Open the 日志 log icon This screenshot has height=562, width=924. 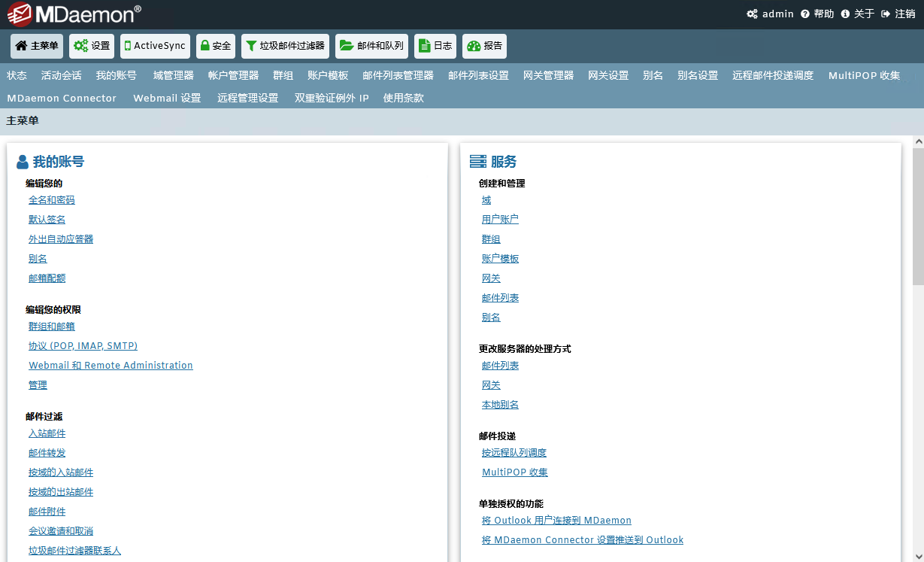[x=435, y=46]
